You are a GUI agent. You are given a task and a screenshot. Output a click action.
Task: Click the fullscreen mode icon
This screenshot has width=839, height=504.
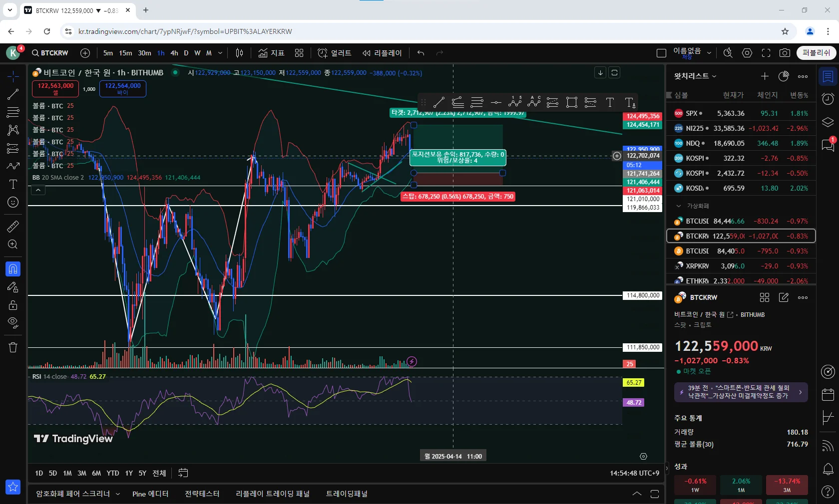pyautogui.click(x=766, y=53)
